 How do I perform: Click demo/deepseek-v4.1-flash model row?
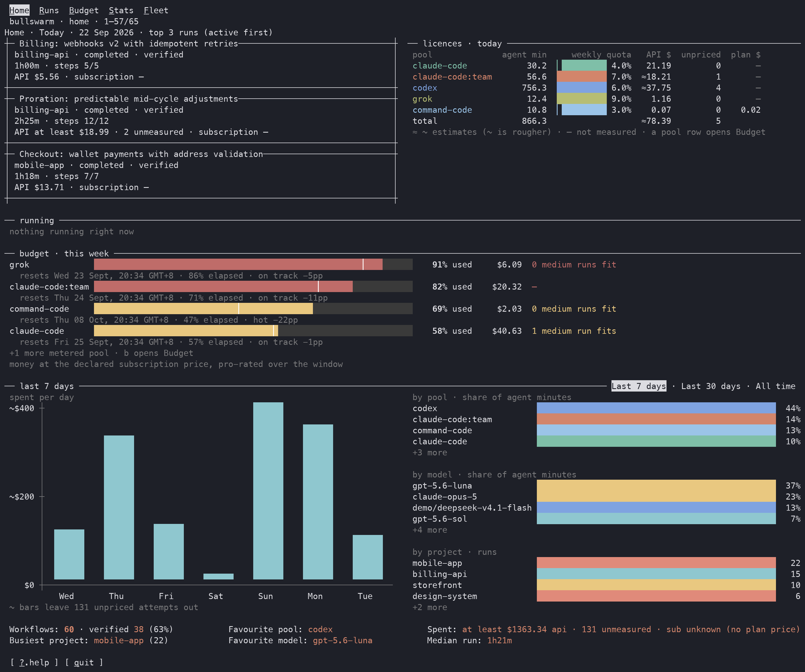[x=607, y=508]
